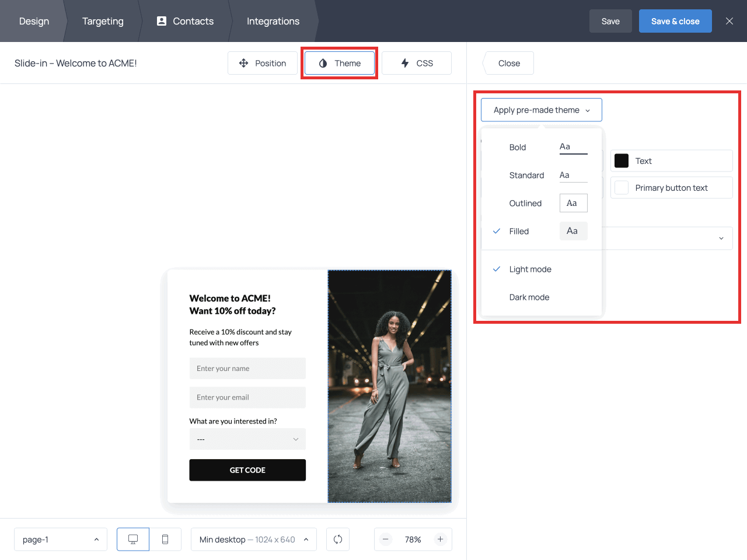747x560 pixels.
Task: Zoom in using the plus icon
Action: [440, 539]
